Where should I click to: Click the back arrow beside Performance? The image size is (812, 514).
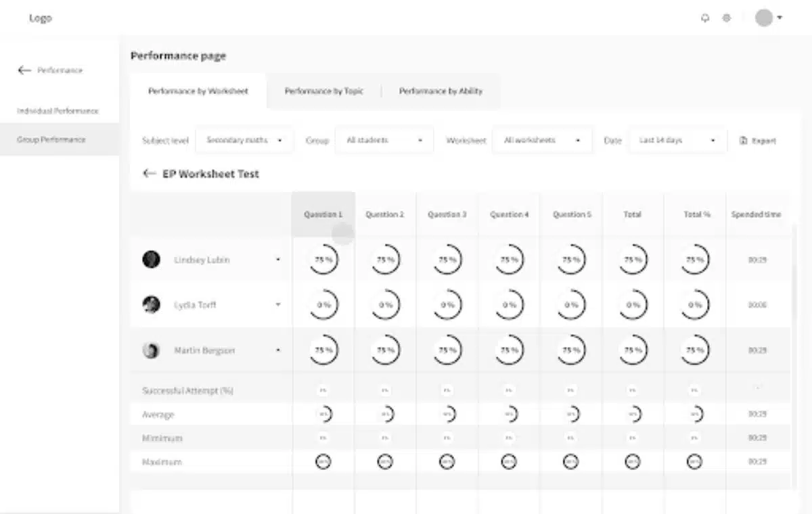[24, 70]
